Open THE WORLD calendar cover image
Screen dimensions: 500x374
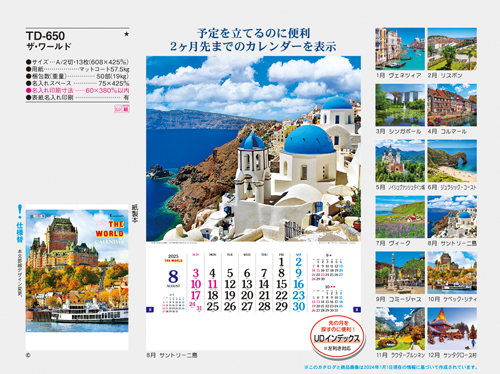[77, 270]
